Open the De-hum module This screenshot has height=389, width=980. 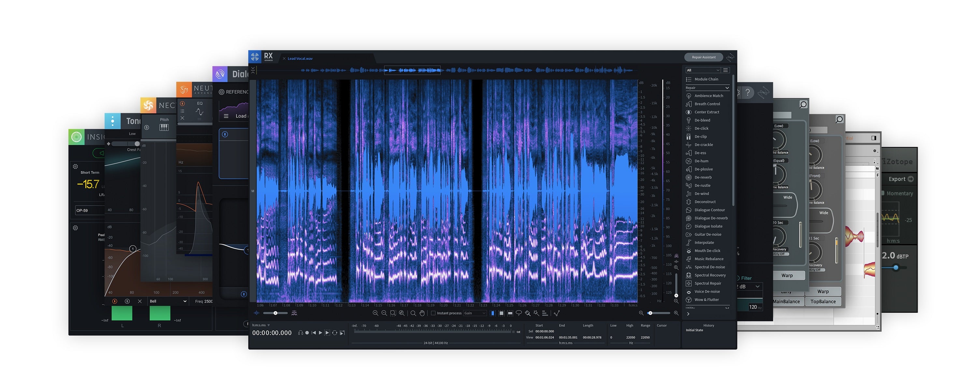point(701,161)
